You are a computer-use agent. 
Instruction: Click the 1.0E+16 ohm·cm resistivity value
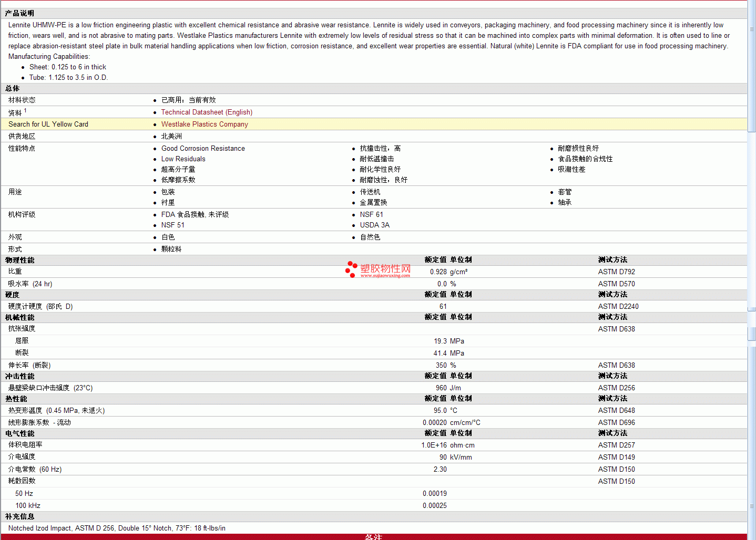[448, 445]
